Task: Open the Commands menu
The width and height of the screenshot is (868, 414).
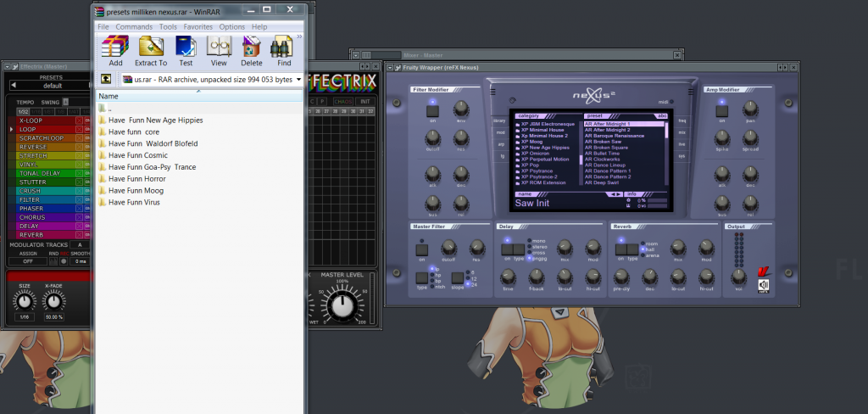Action: tap(134, 26)
